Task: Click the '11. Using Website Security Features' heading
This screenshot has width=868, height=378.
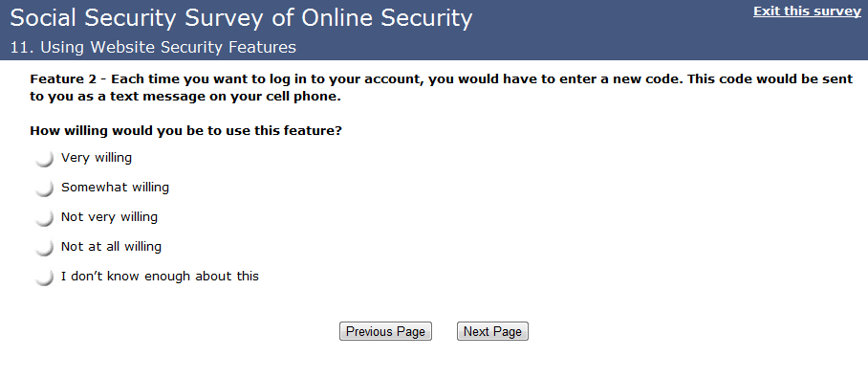Action: click(x=153, y=47)
